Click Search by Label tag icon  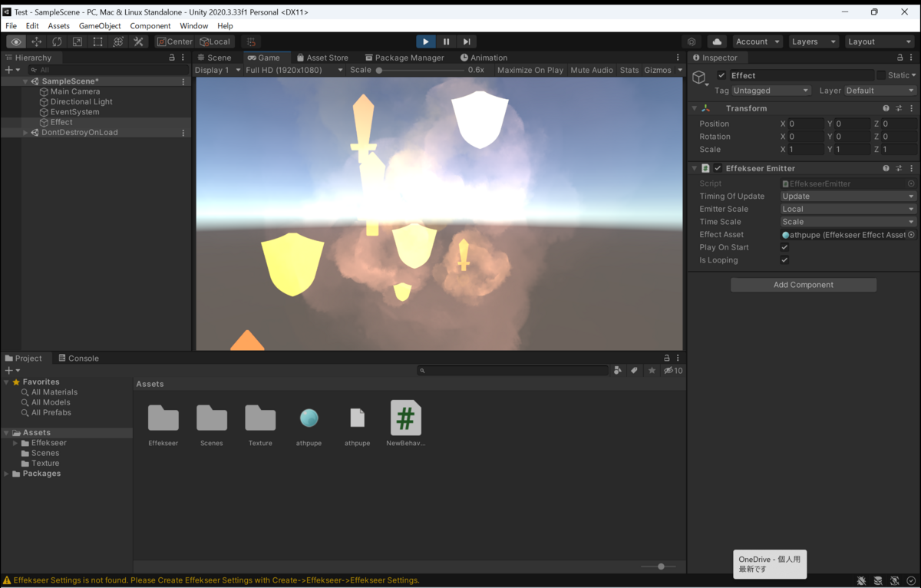tap(635, 370)
